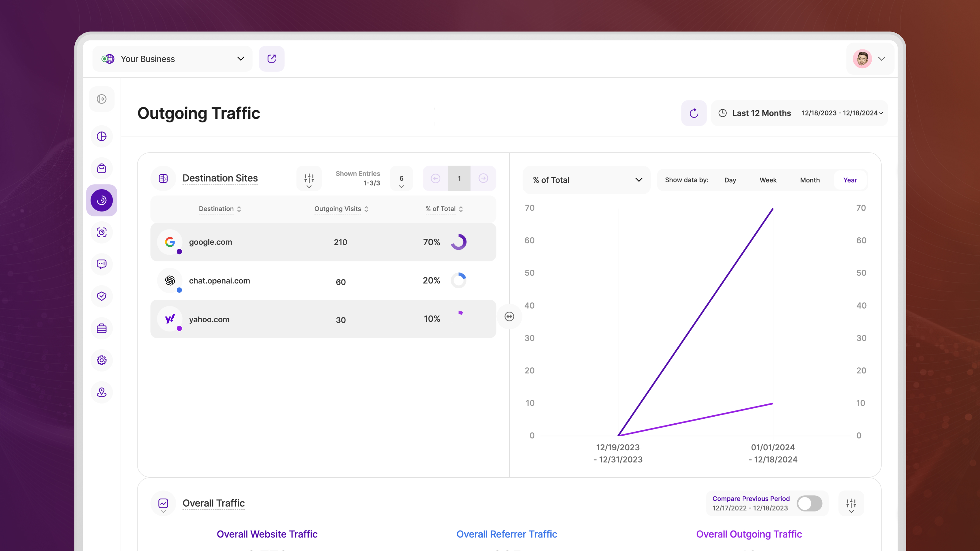The image size is (980, 551).
Task: Show data by Day
Action: click(730, 180)
